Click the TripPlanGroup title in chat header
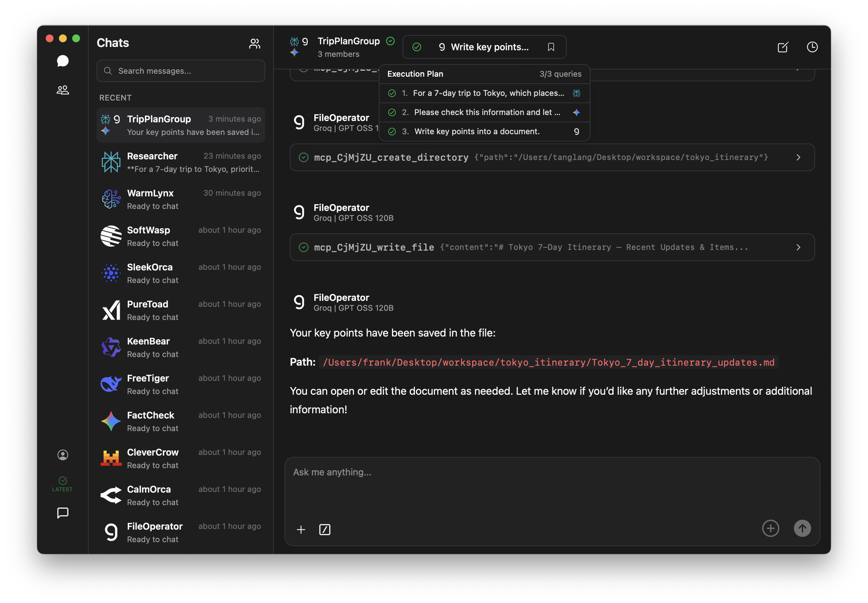Image resolution: width=868 pixels, height=603 pixels. tap(349, 41)
